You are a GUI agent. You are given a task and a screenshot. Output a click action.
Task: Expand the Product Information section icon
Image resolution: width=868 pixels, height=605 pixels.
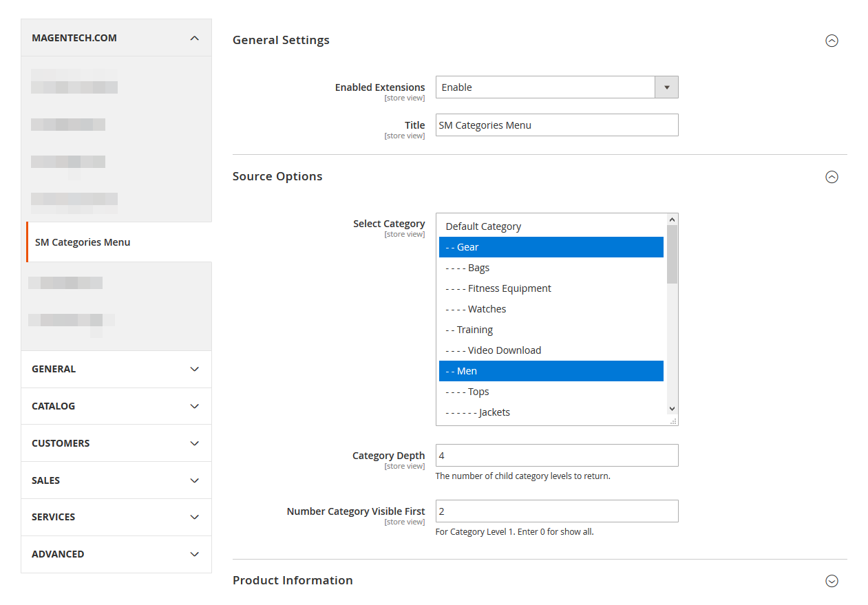pos(832,581)
